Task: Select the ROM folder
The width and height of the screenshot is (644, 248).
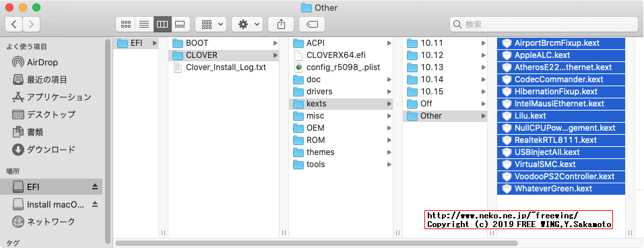Action: (341, 140)
